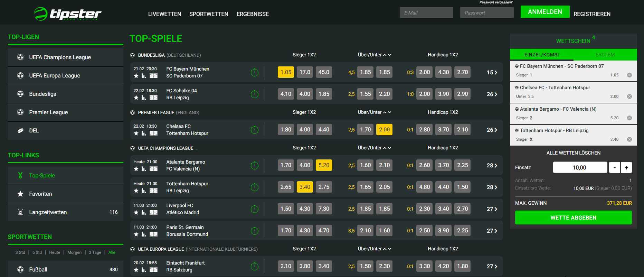Click star icon next to Favoriten

(x=20, y=194)
